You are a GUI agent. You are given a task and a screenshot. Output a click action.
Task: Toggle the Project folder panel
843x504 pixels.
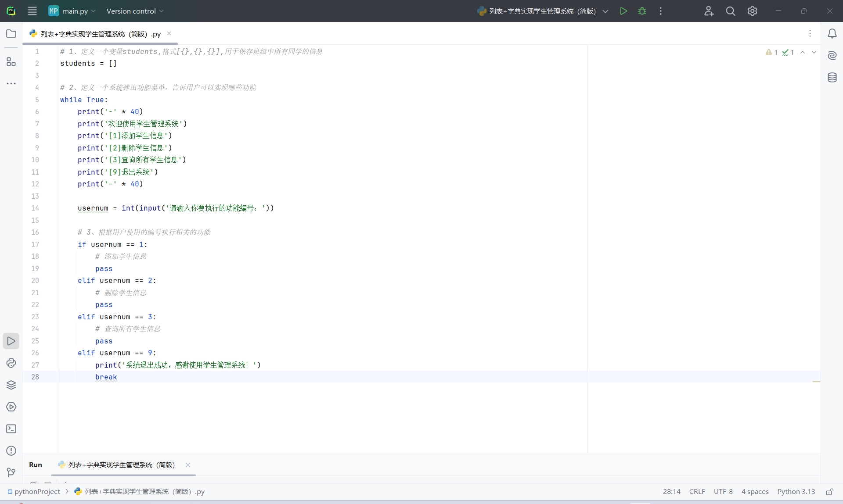tap(11, 34)
